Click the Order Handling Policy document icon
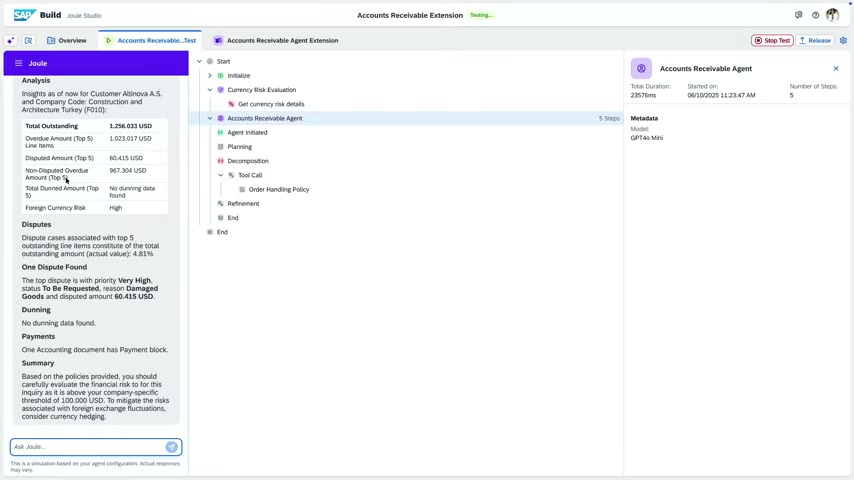 [242, 190]
